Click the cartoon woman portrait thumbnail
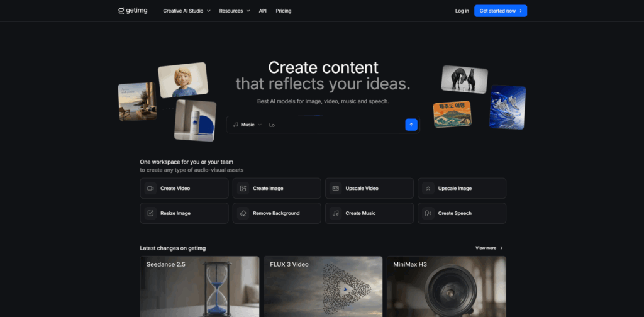Screen dimensions: 644x317 [183, 80]
